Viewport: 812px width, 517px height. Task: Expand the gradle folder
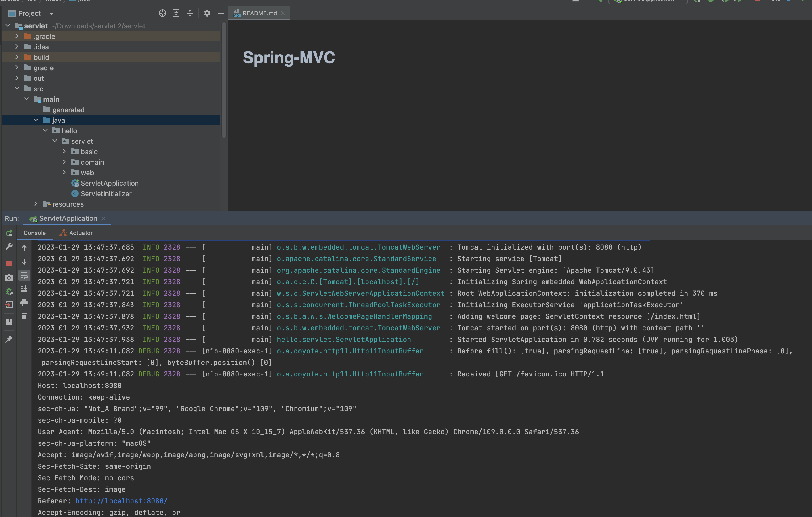click(x=17, y=67)
